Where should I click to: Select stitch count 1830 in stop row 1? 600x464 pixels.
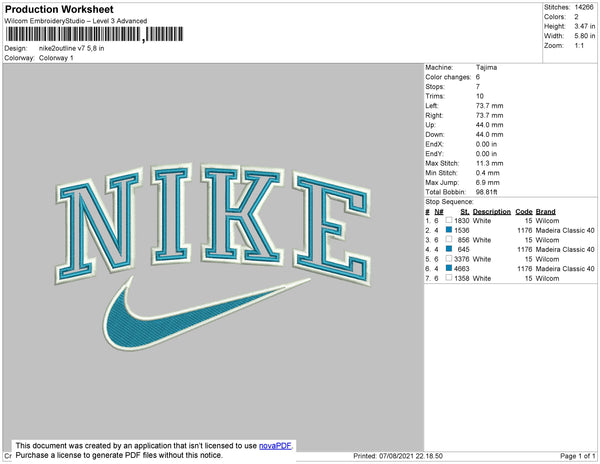point(461,221)
